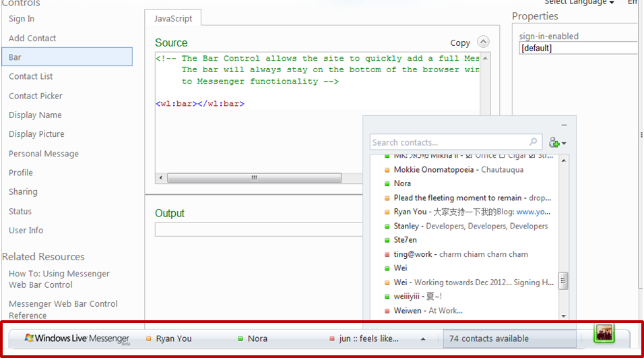The width and height of the screenshot is (644, 358).
Task: Click the add contact icon beside search
Action: click(556, 142)
